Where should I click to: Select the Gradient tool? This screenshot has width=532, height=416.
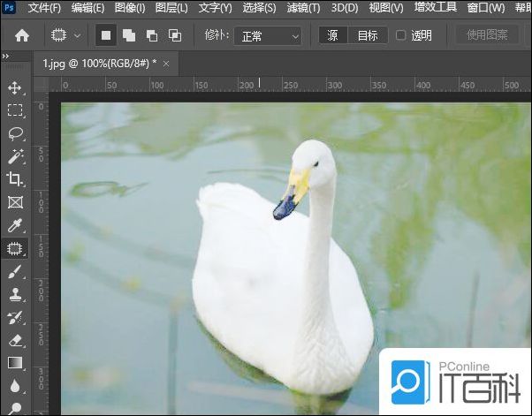(15, 362)
